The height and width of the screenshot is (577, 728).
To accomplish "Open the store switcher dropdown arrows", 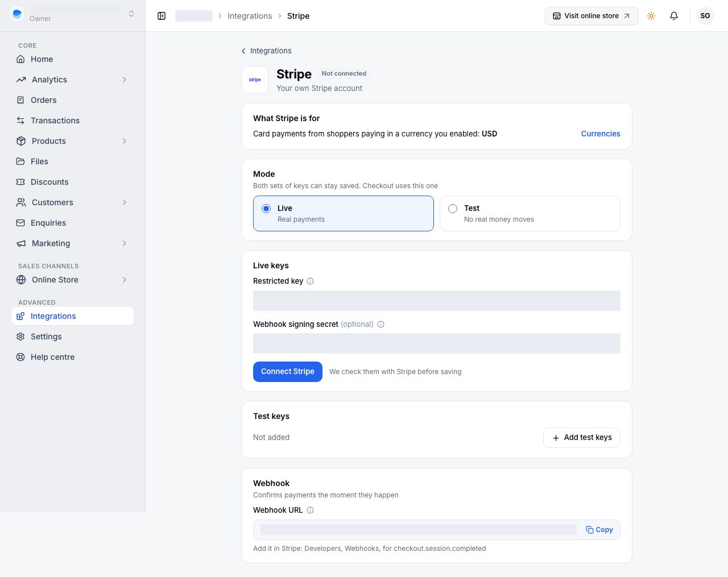I will click(x=131, y=14).
